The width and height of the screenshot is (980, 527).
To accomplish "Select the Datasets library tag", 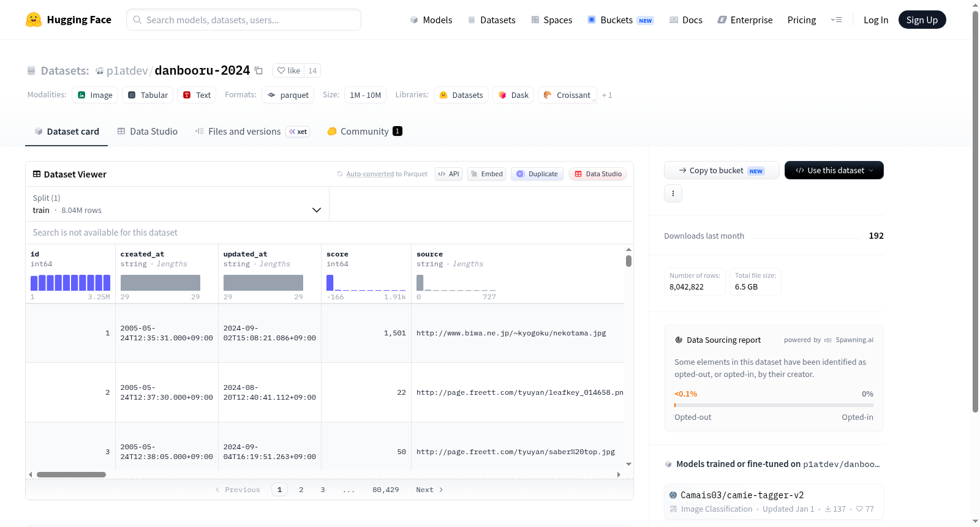I will (461, 95).
